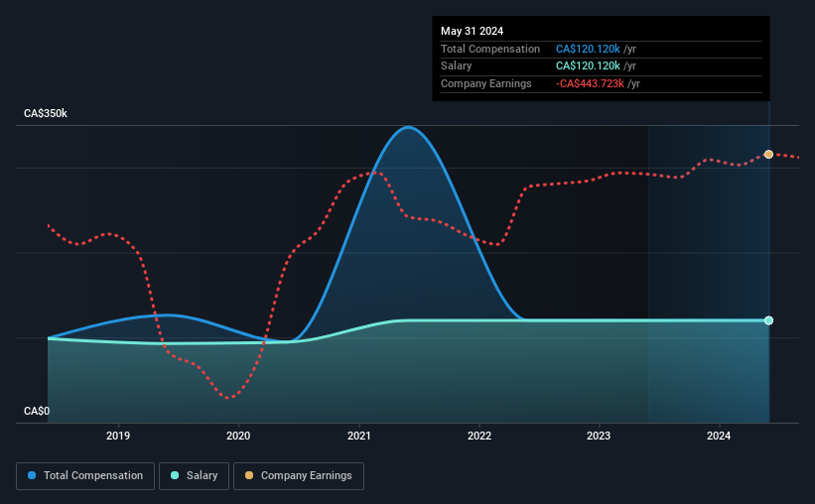Click the 2019 x-axis label
The width and height of the screenshot is (815, 504).
[118, 436]
